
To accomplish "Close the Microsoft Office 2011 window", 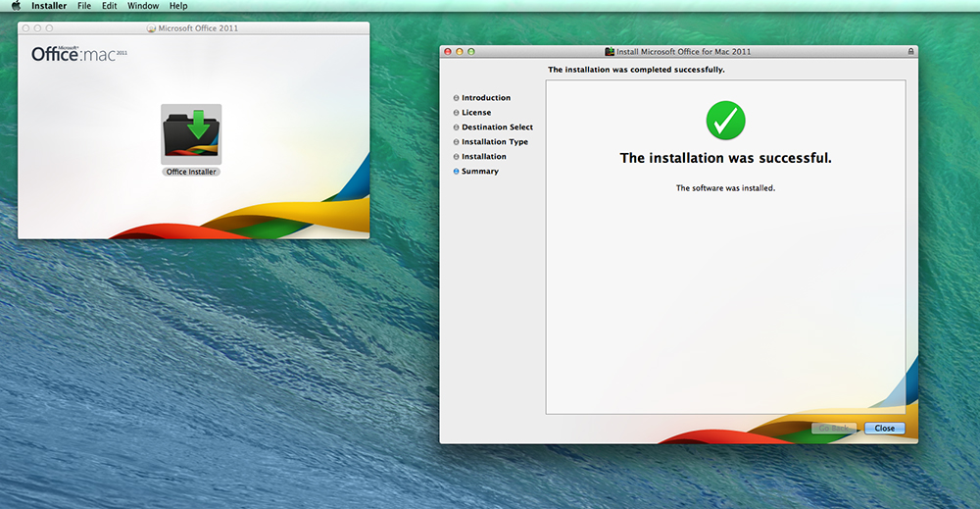I will (x=25, y=28).
